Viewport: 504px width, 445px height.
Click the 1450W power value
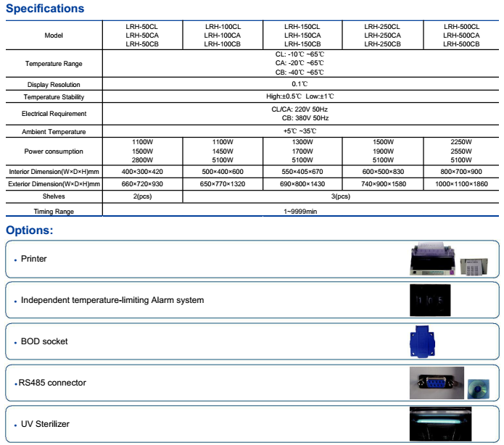[223, 151]
